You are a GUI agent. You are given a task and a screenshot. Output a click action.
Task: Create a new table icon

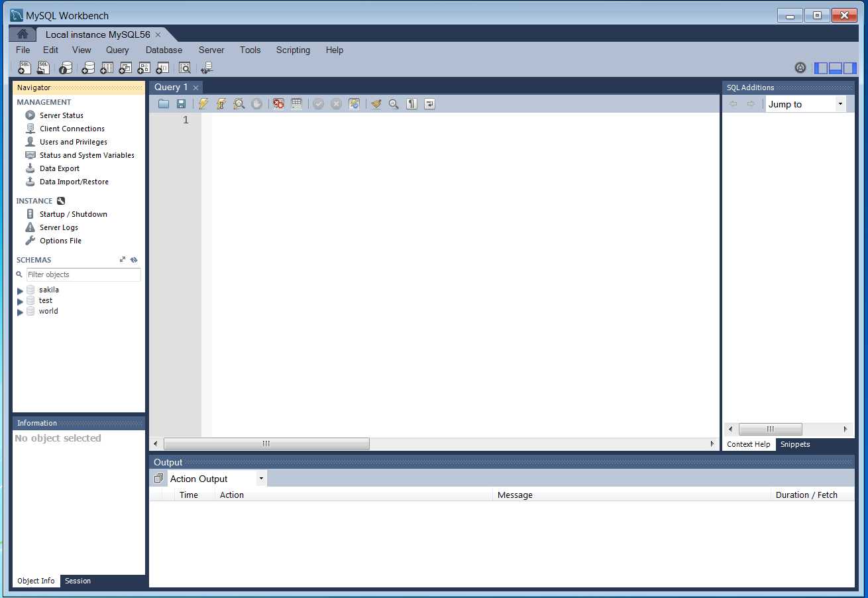106,68
